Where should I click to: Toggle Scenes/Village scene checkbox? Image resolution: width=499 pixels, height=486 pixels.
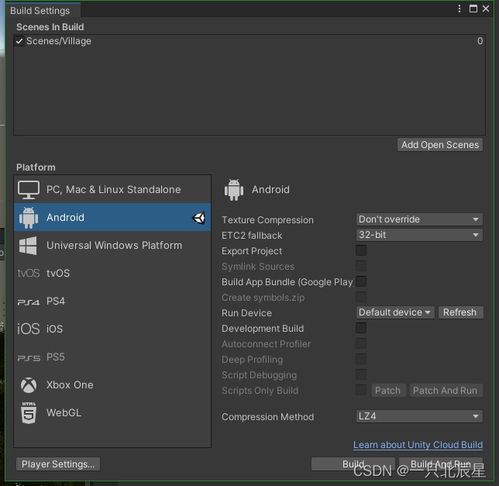pos(19,41)
